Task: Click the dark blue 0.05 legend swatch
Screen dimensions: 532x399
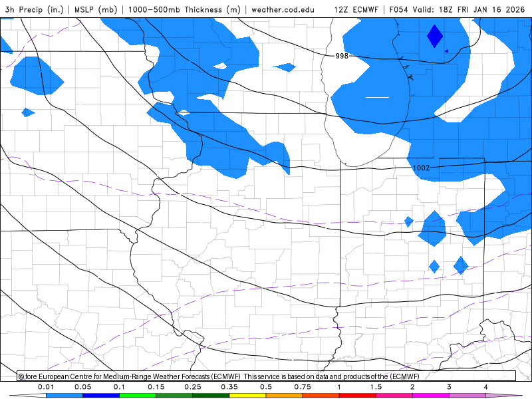Action: 101,396
